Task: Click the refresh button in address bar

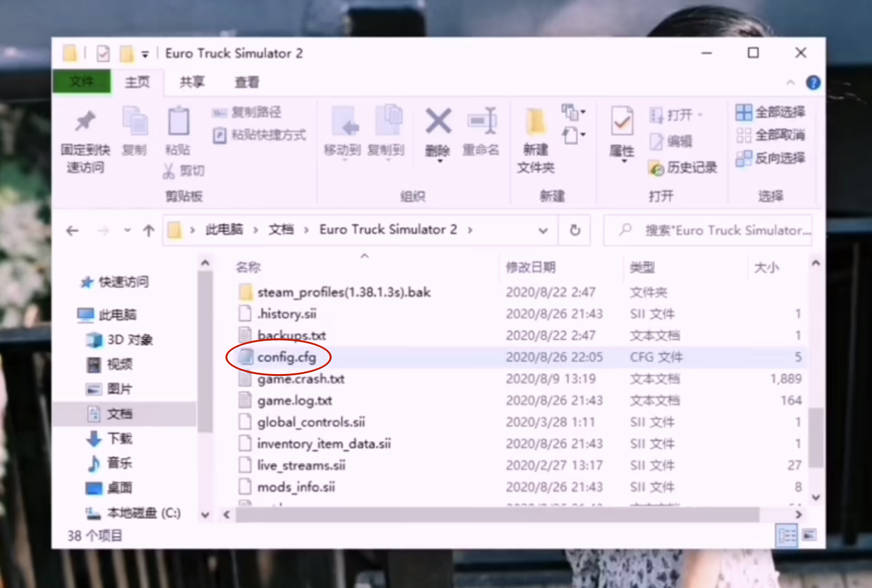Action: [574, 230]
